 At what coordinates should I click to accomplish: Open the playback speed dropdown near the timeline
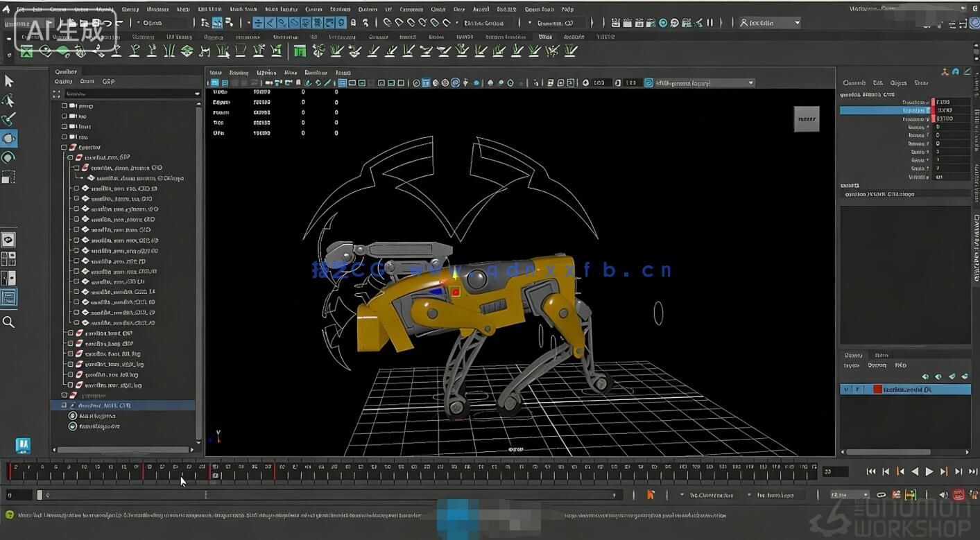pos(850,494)
